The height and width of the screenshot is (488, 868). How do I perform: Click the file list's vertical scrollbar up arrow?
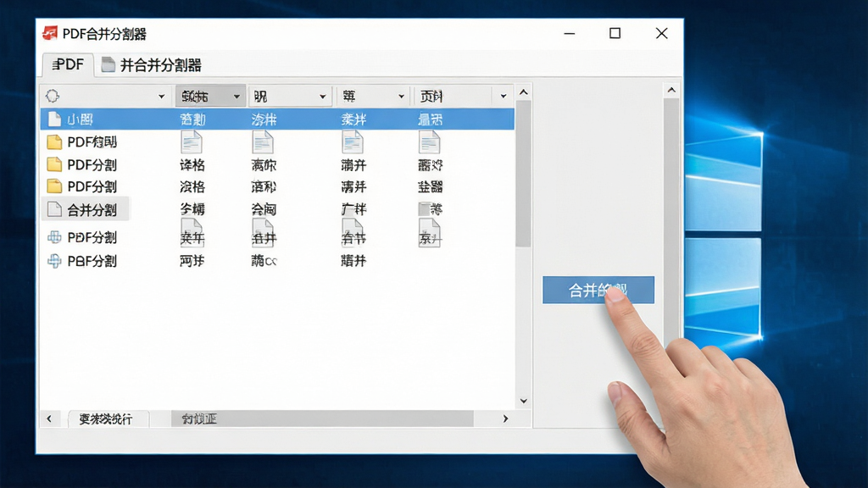coord(524,92)
